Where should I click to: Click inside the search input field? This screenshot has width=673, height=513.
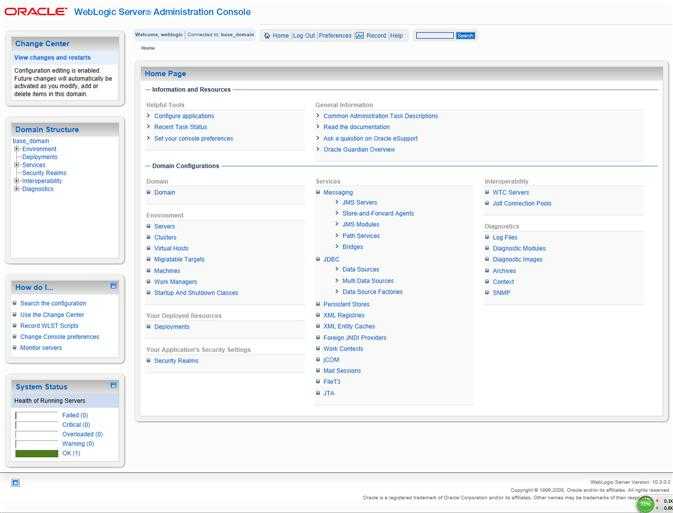click(x=435, y=36)
